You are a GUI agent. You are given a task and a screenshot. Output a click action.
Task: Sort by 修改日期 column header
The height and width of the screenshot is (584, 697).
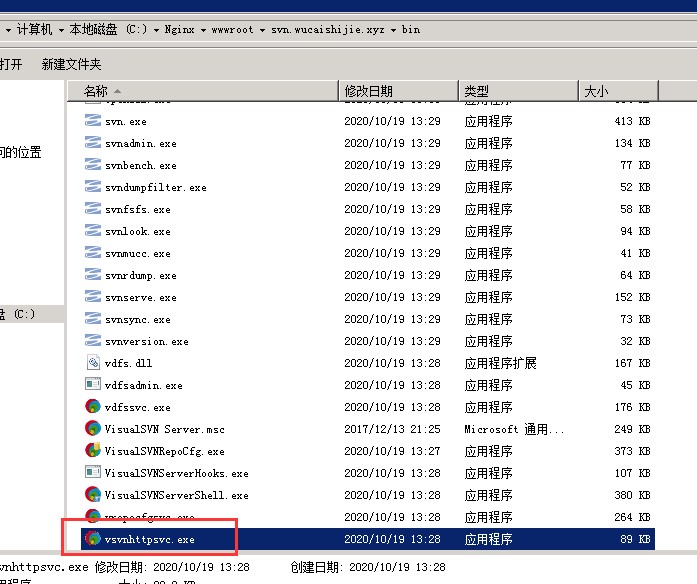pos(368,91)
